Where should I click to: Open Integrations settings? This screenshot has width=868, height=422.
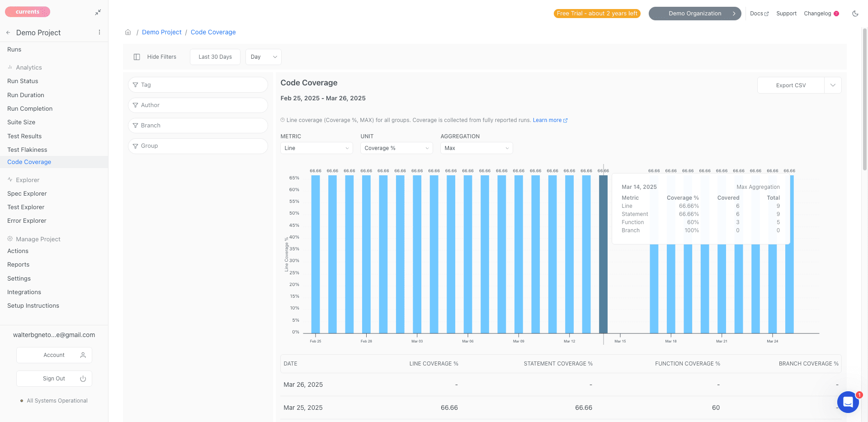point(24,292)
